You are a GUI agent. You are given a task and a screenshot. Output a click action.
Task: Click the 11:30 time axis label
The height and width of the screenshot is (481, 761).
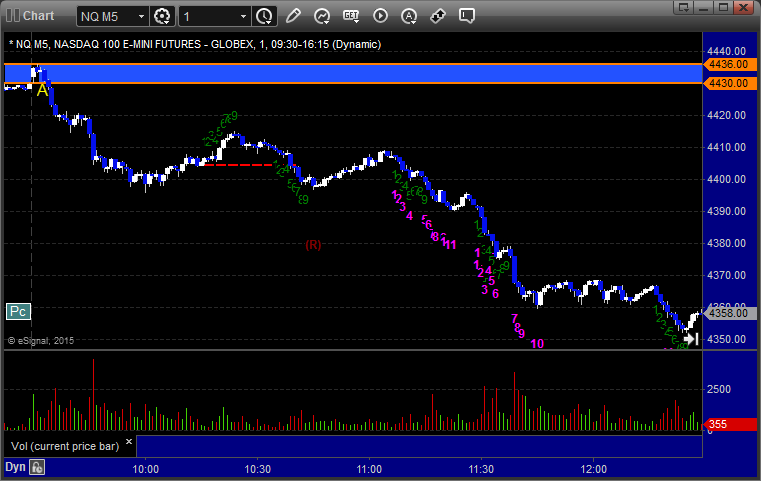pyautogui.click(x=481, y=469)
